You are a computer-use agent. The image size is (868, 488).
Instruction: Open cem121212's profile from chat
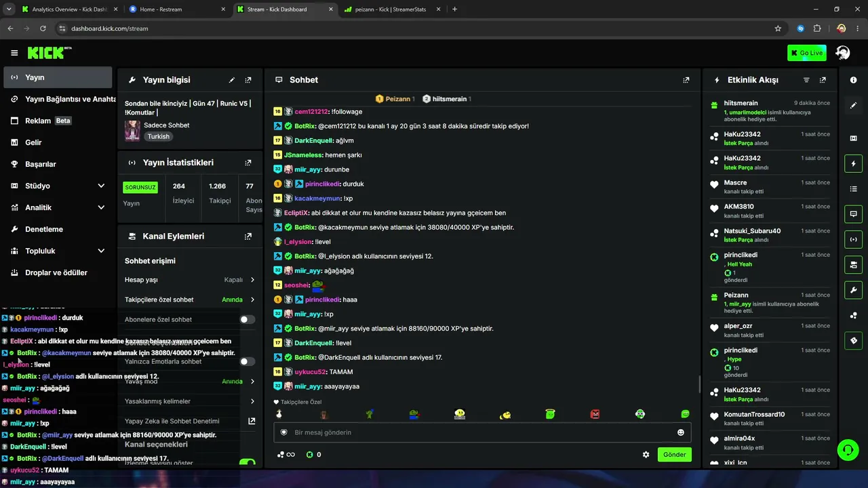click(x=311, y=112)
